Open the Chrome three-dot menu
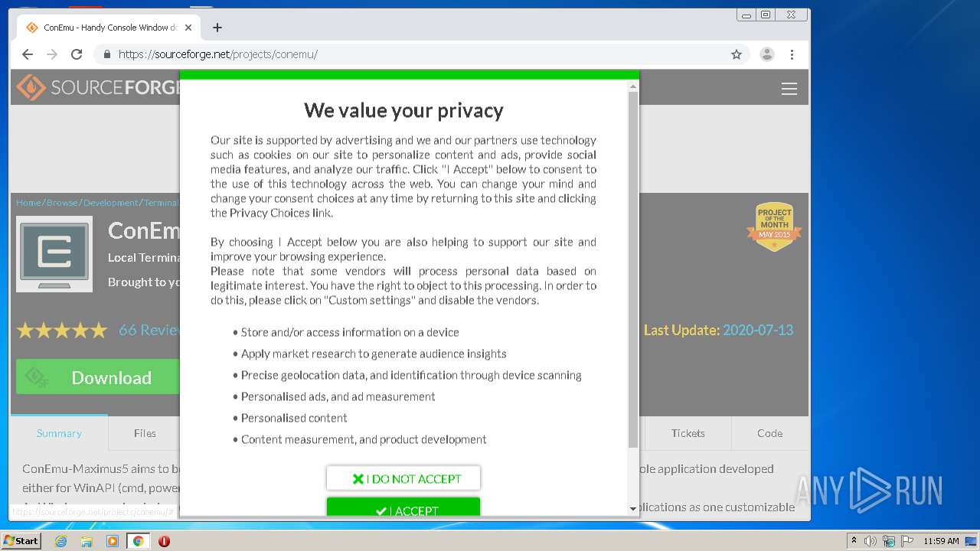 [792, 54]
